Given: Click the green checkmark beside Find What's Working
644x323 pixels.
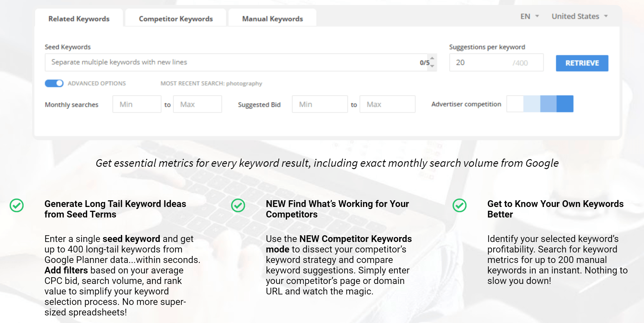Looking at the screenshot, I should point(238,206).
